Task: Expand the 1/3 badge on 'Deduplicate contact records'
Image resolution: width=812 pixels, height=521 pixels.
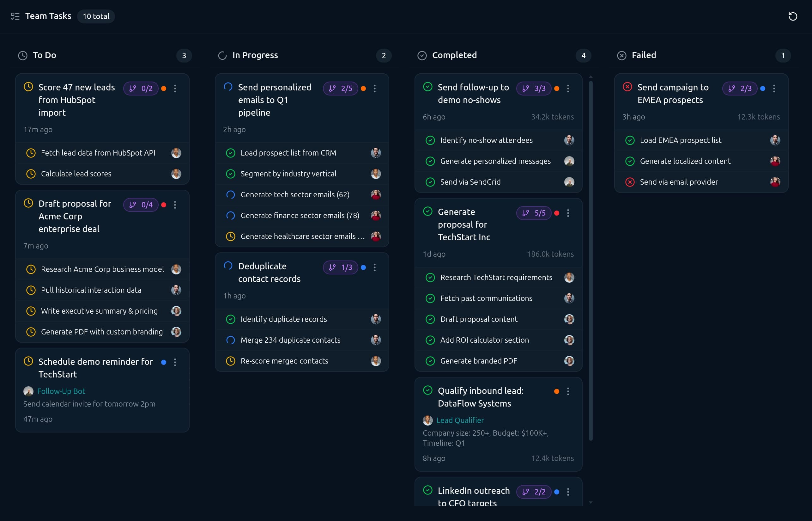Action: tap(340, 267)
